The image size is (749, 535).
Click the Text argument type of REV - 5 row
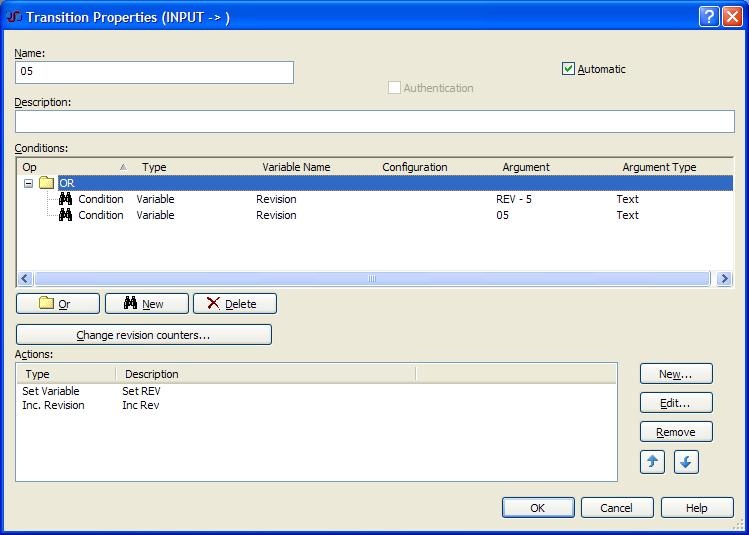628,199
